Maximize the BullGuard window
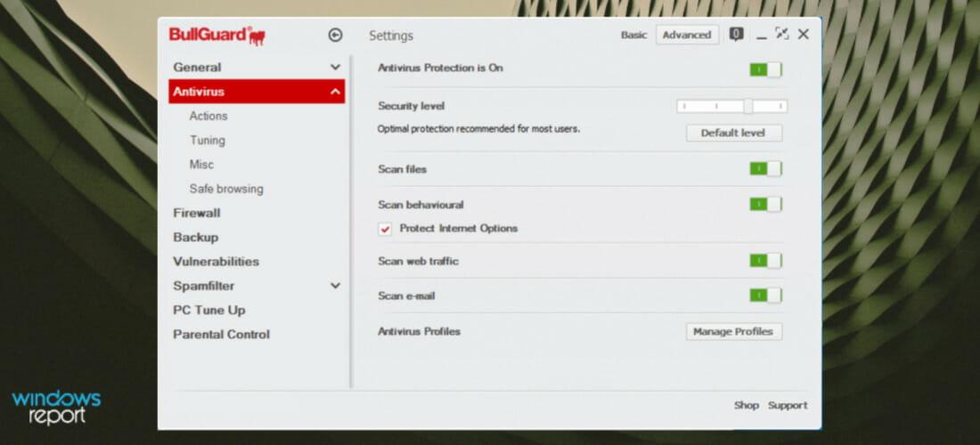980x445 pixels. point(782,34)
